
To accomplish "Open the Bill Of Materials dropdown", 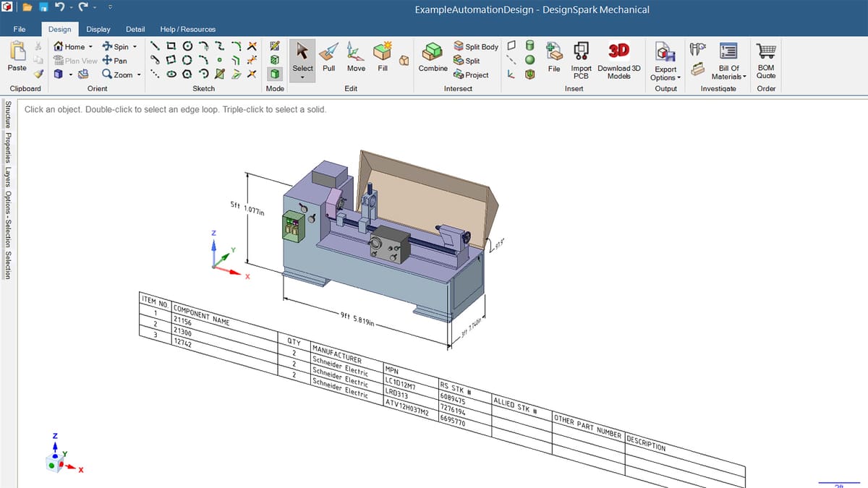I will coord(745,77).
